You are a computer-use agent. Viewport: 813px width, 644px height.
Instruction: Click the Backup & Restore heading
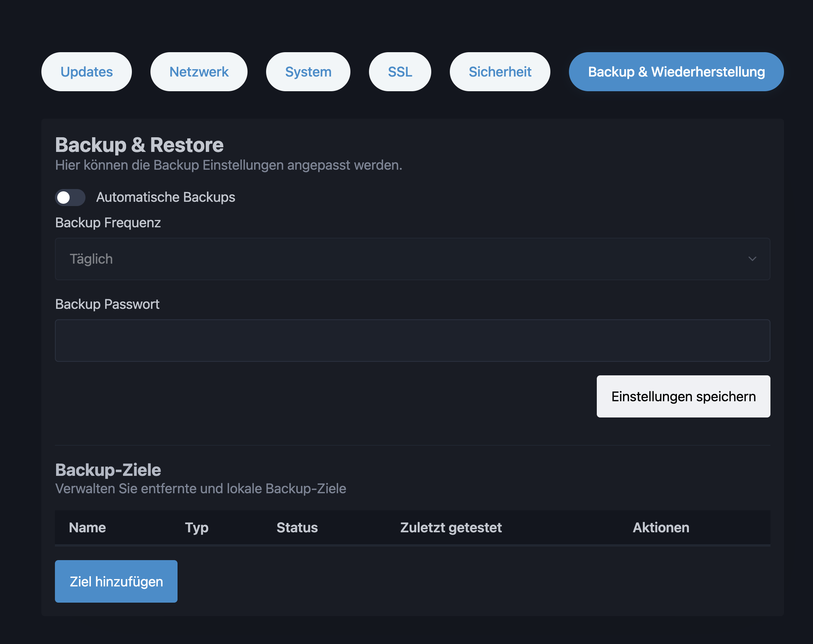[x=139, y=145]
